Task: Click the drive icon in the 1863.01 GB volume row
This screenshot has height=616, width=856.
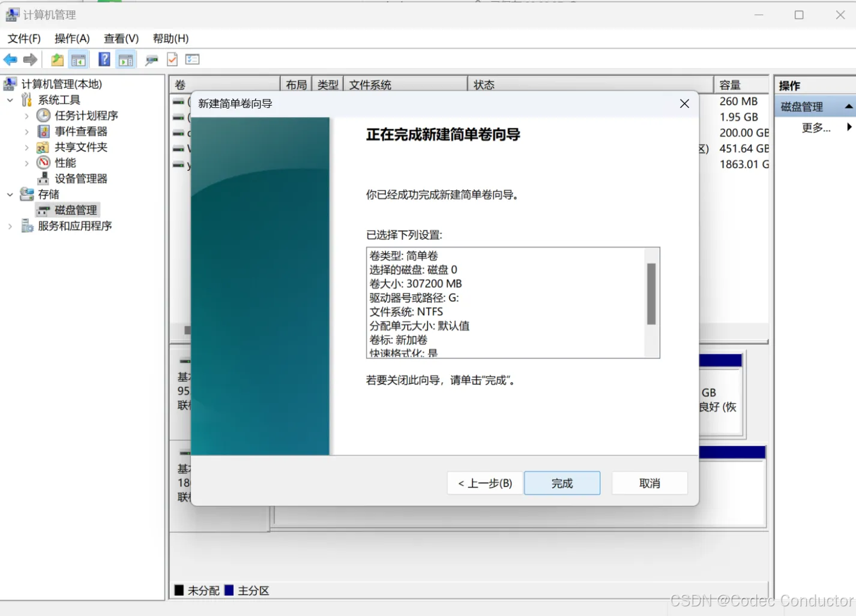Action: (x=179, y=164)
